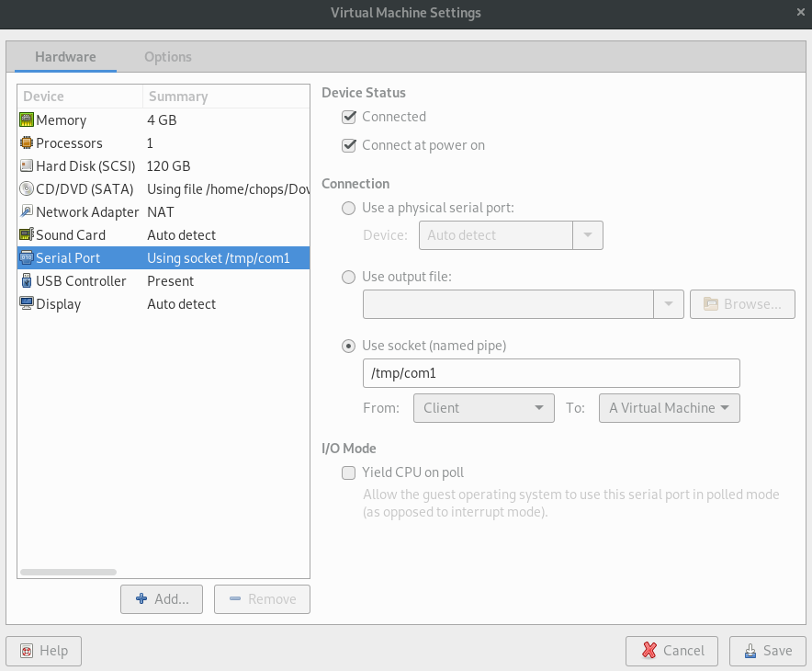The image size is (812, 671).
Task: Click the Memory device icon
Action: click(x=27, y=120)
